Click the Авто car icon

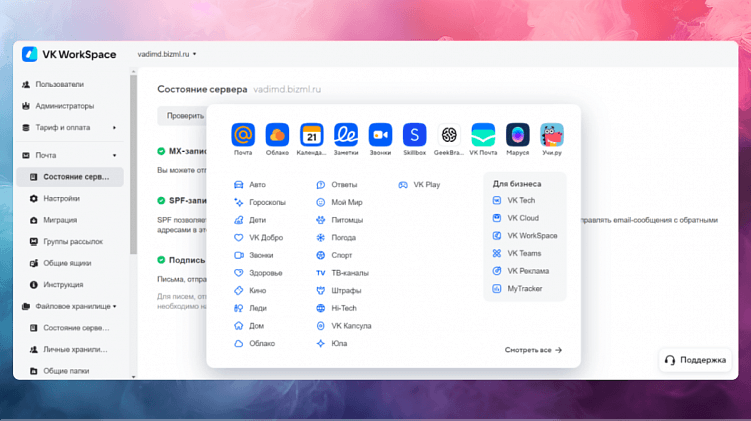(239, 185)
